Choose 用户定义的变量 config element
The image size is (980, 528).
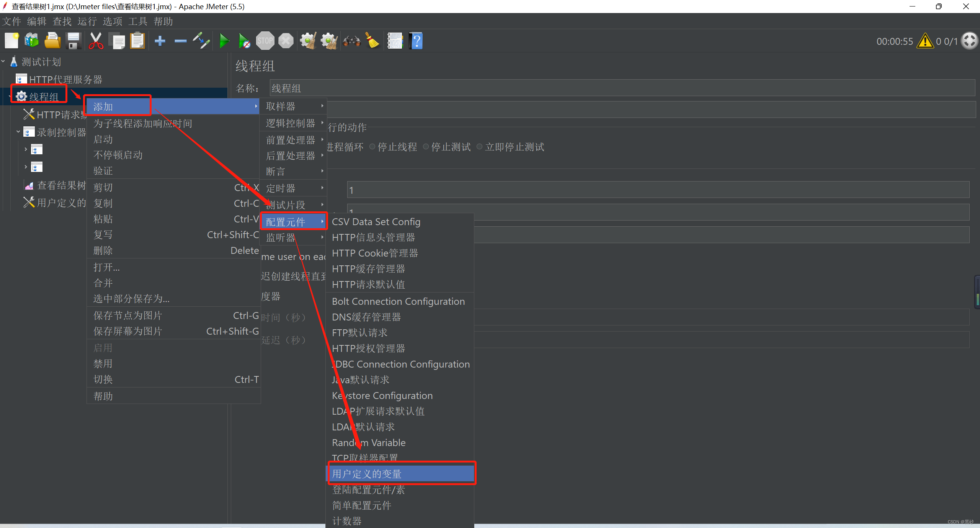coord(400,474)
